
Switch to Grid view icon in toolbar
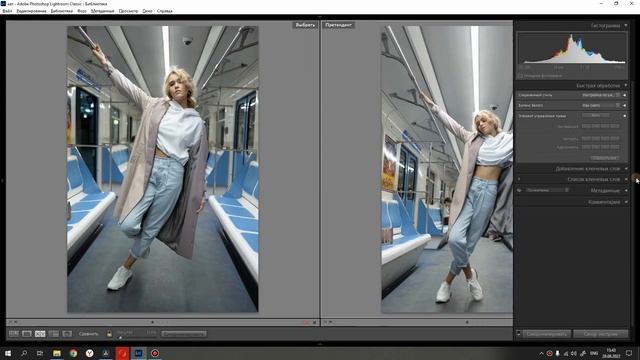point(13,334)
